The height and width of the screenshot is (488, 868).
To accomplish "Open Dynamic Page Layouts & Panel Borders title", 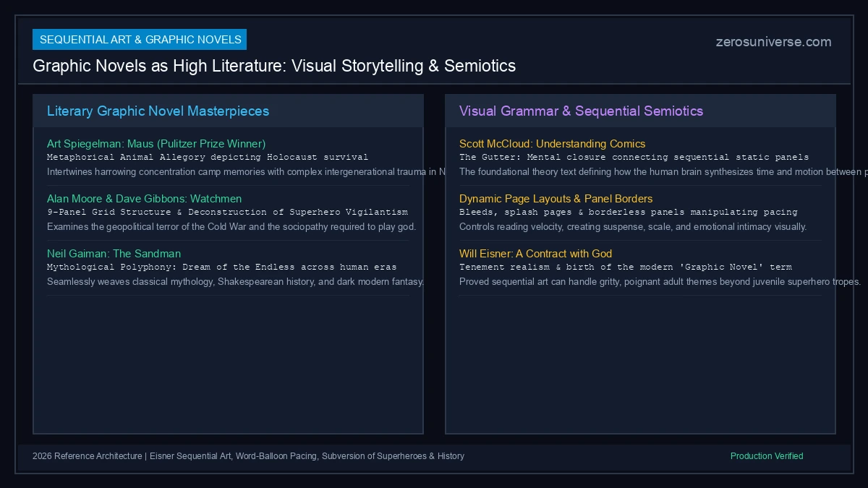I will click(556, 199).
